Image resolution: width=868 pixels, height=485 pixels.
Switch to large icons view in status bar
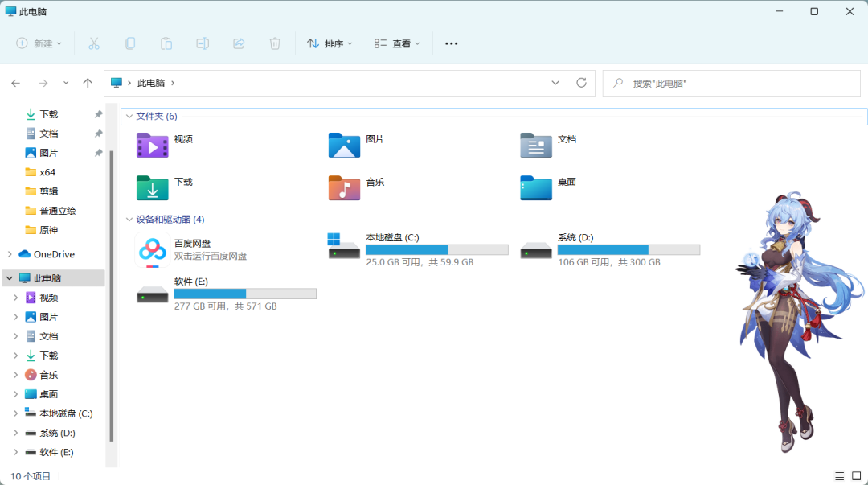(x=857, y=476)
